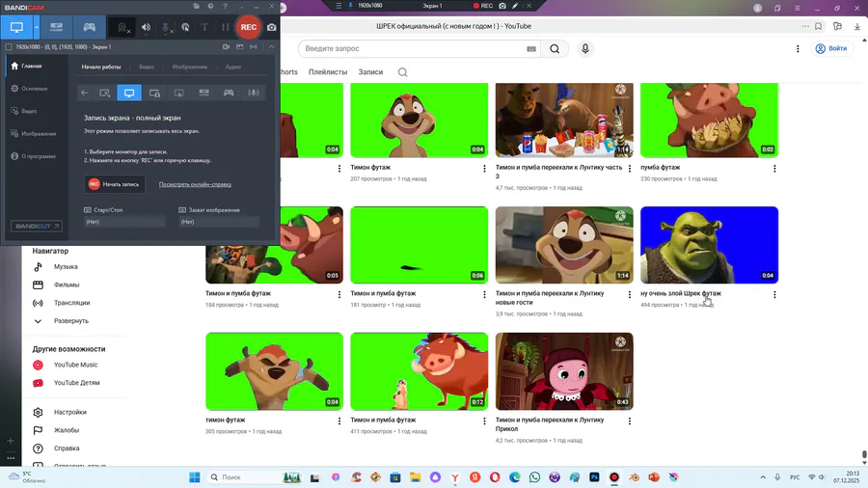This screenshot has height=488, width=868.
Task: Collapse Bandicam panel with chevron-up arrow
Action: (271, 47)
